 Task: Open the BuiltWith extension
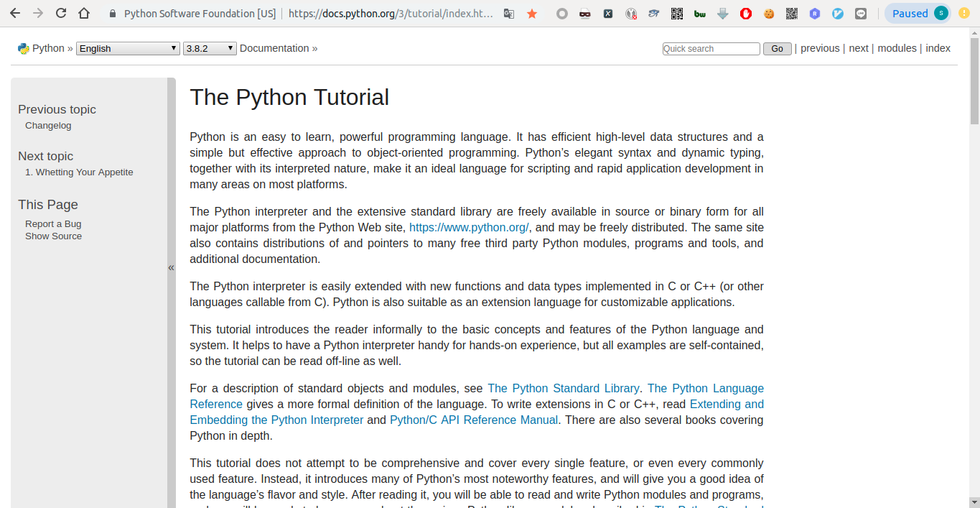click(x=699, y=13)
